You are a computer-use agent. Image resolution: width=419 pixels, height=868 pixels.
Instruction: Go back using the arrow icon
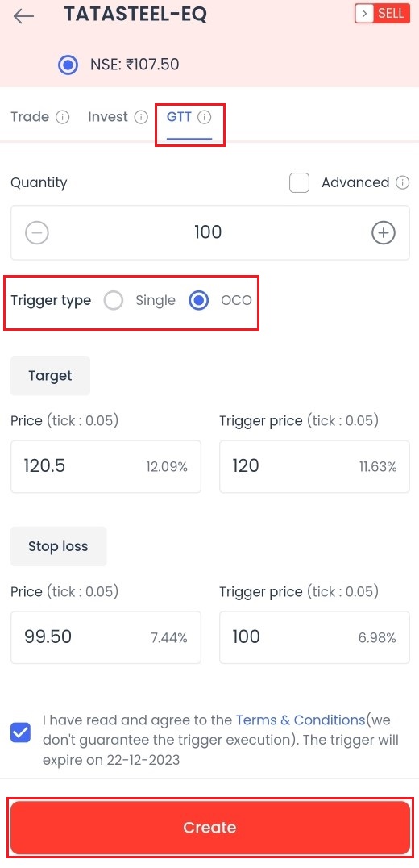[x=23, y=17]
